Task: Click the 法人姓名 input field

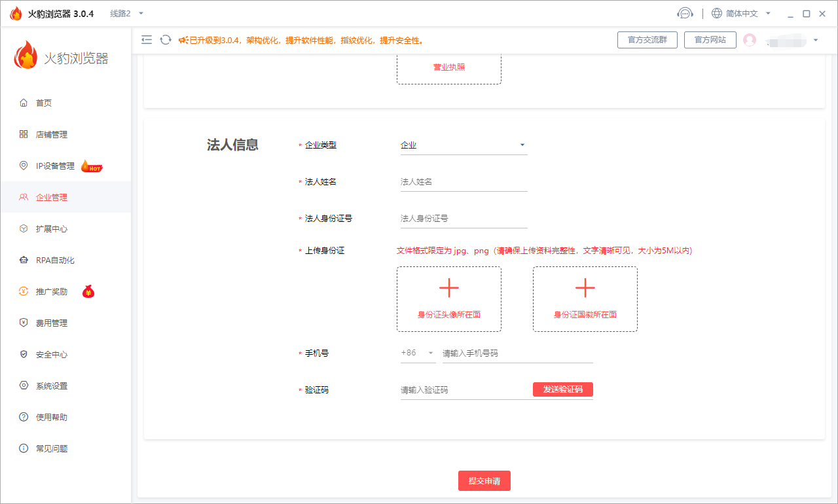Action: [463, 181]
